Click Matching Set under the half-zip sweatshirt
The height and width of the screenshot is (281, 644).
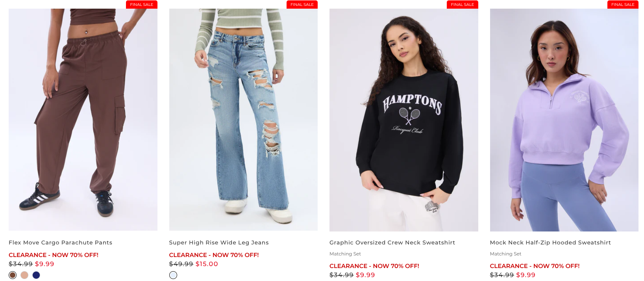(x=505, y=254)
